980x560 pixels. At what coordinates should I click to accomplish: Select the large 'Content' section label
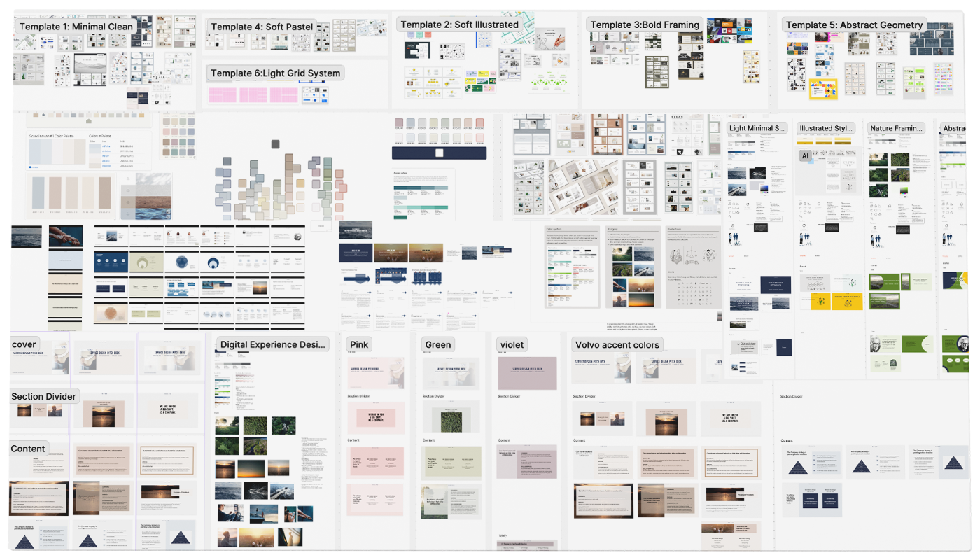28,449
